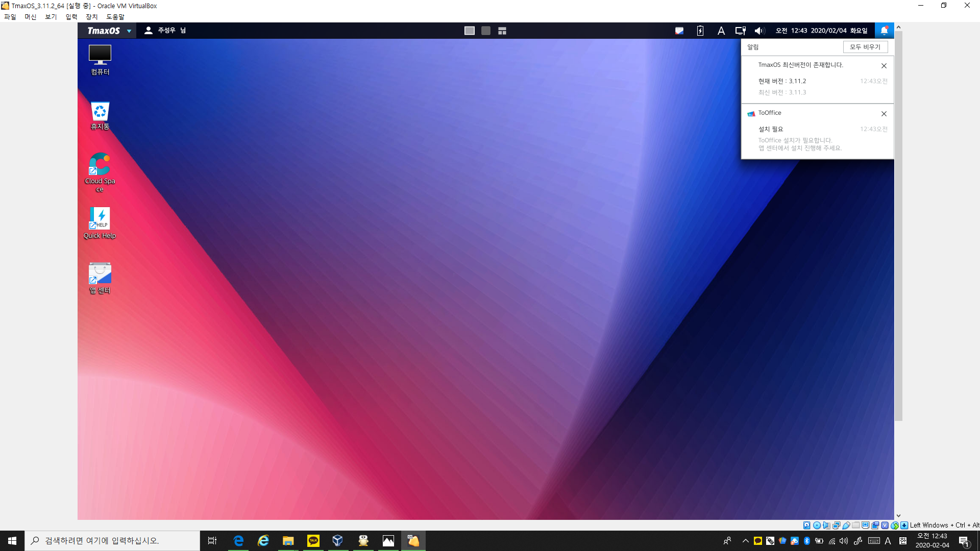Click the Windows tray volume icon
Viewport: 980px width, 551px height.
coord(844,541)
